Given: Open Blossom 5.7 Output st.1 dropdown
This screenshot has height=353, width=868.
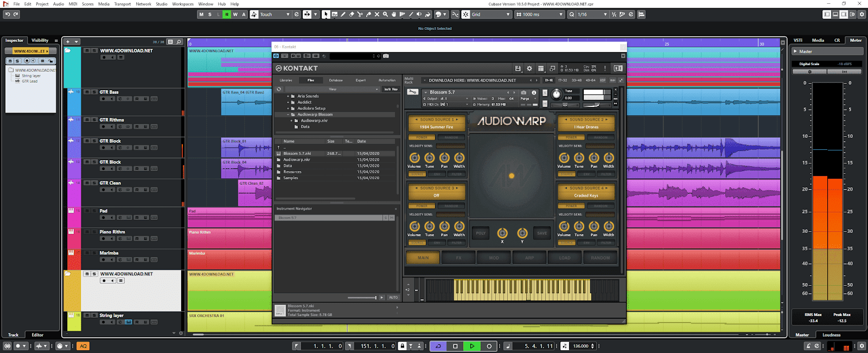Looking at the screenshot, I should click(446, 99).
